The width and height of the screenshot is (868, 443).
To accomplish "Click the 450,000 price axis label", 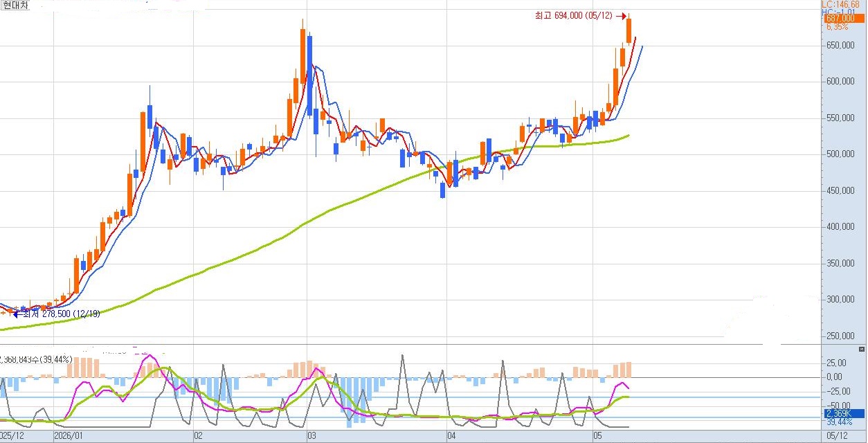I will pyautogui.click(x=840, y=191).
